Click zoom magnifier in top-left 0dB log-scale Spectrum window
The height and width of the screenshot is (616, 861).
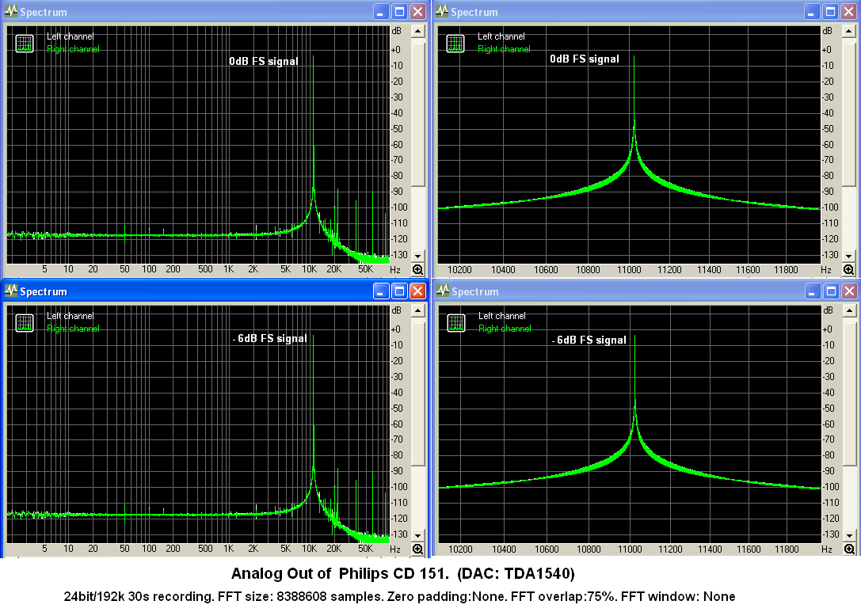tap(418, 269)
